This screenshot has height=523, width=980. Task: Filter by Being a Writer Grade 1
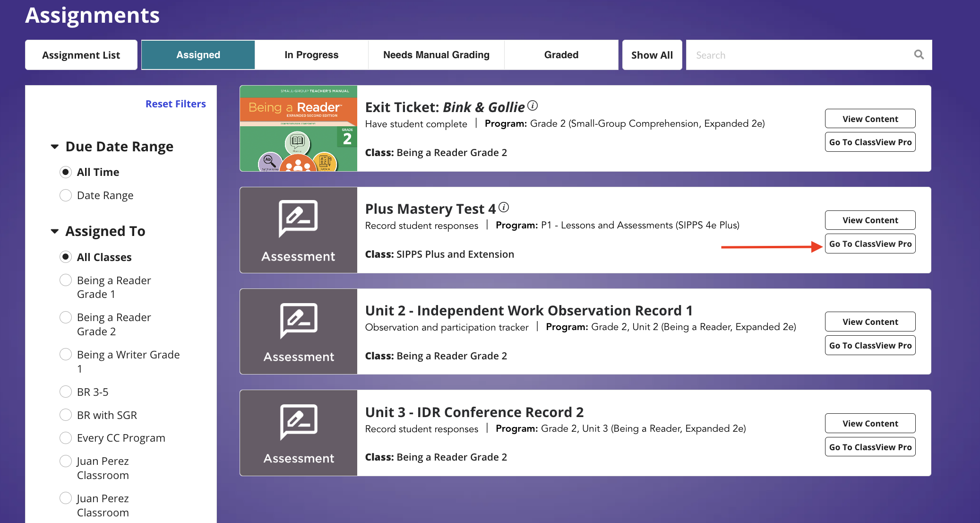pyautogui.click(x=66, y=354)
